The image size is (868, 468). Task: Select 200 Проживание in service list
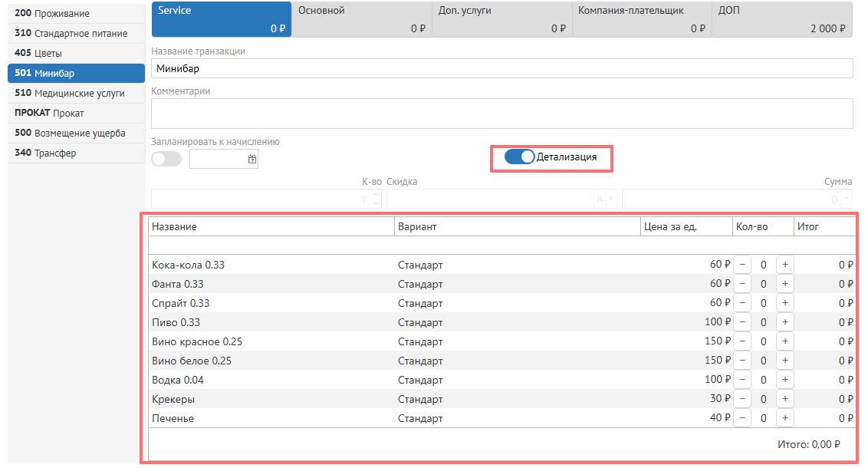pos(76,14)
